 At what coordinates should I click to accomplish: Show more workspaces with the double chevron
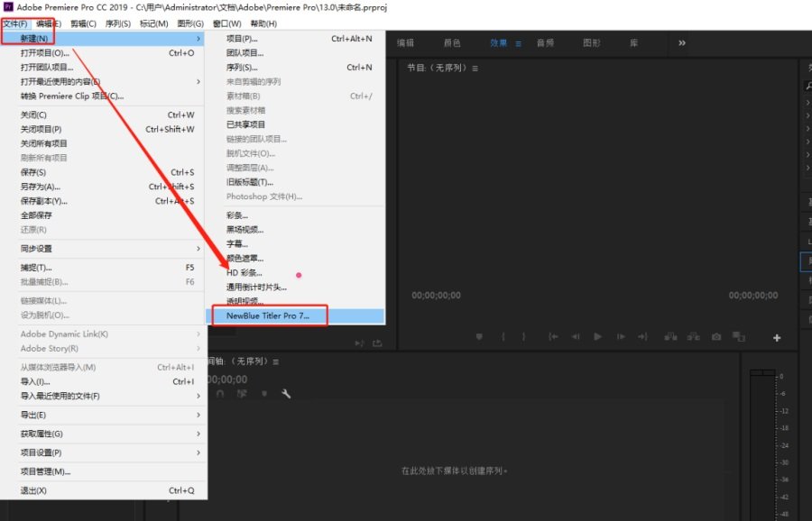pos(682,43)
